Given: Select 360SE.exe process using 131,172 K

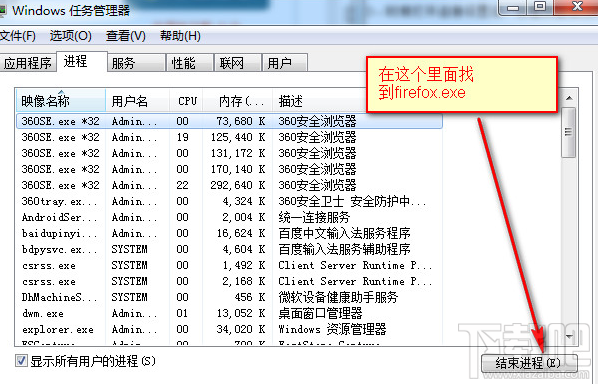Looking at the screenshot, I should [x=229, y=153].
